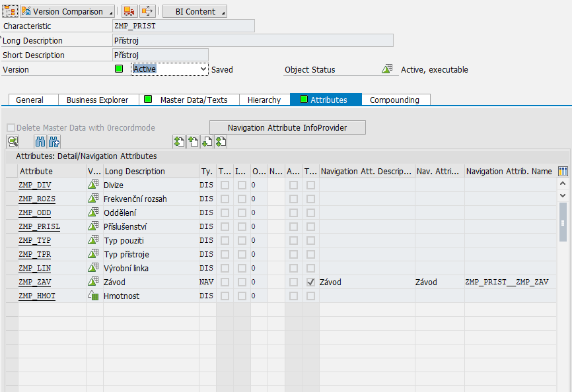
Task: Click the hierarchy tree icon in top toolbar
Action: (x=11, y=11)
